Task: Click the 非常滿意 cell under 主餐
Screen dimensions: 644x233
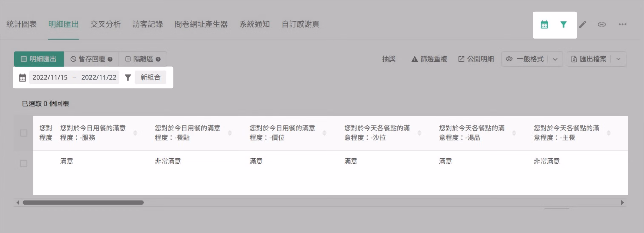Action: point(547,161)
